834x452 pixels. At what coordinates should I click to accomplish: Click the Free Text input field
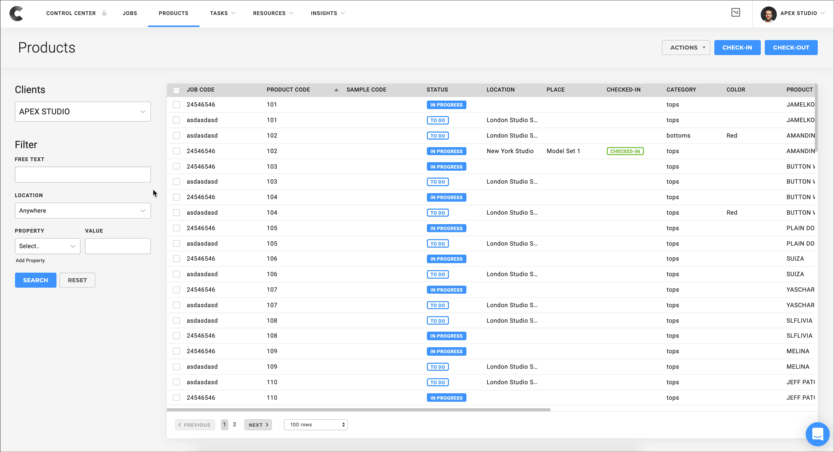pyautogui.click(x=83, y=175)
